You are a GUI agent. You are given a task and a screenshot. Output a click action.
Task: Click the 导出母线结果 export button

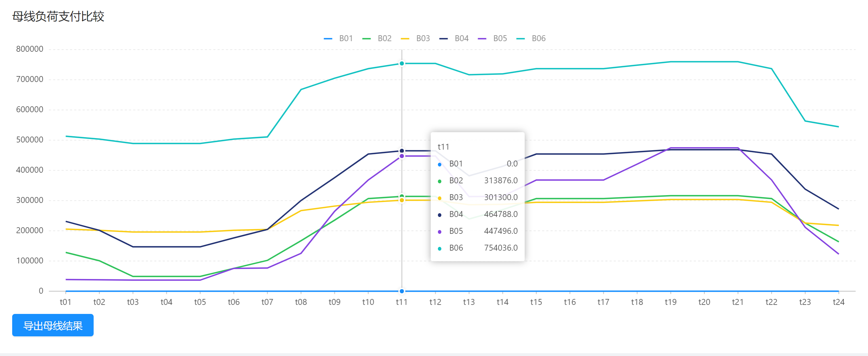(53, 325)
